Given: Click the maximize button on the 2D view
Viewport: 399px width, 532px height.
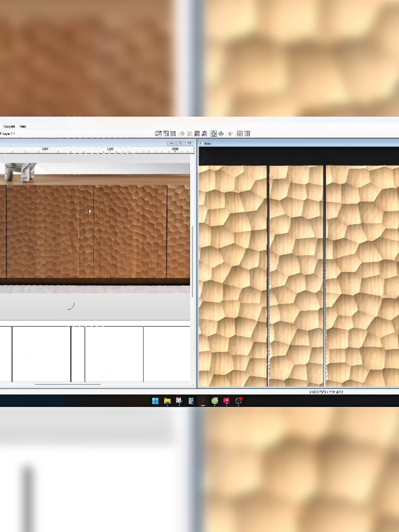Looking at the screenshot, I should click(181, 143).
